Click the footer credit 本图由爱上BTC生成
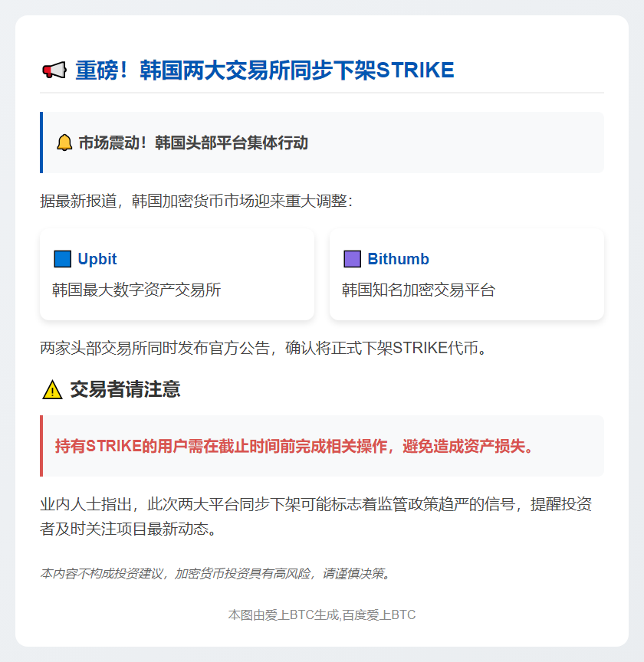The width and height of the screenshot is (644, 662). click(x=322, y=614)
